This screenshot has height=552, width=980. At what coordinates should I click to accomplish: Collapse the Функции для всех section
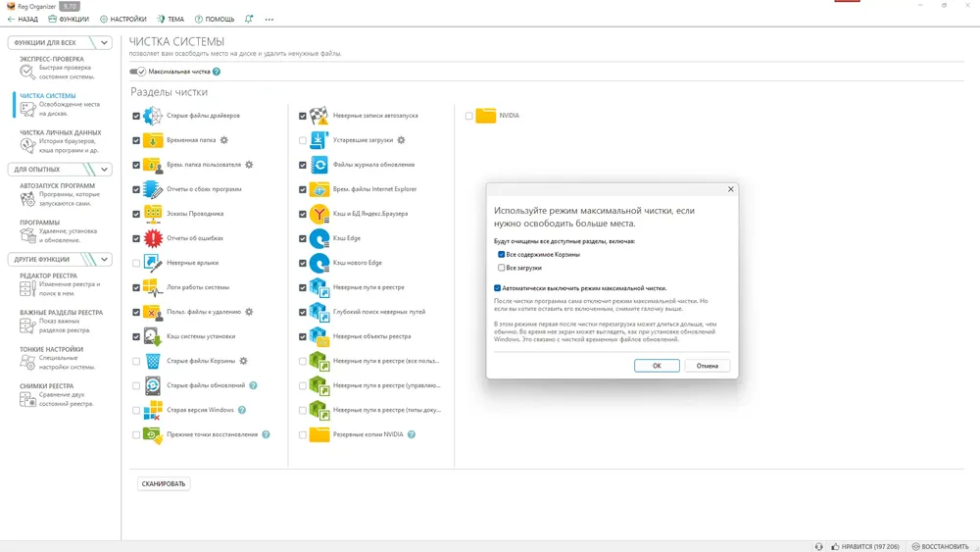click(104, 42)
